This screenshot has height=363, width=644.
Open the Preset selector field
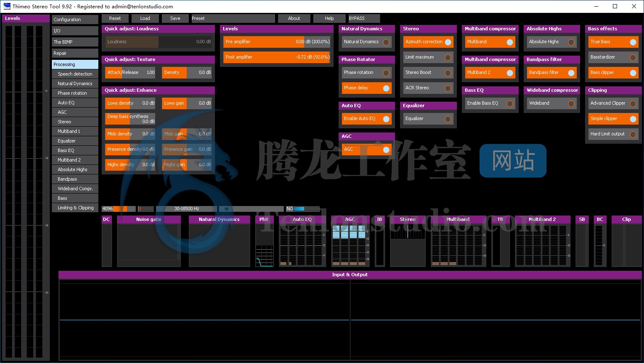pos(232,18)
